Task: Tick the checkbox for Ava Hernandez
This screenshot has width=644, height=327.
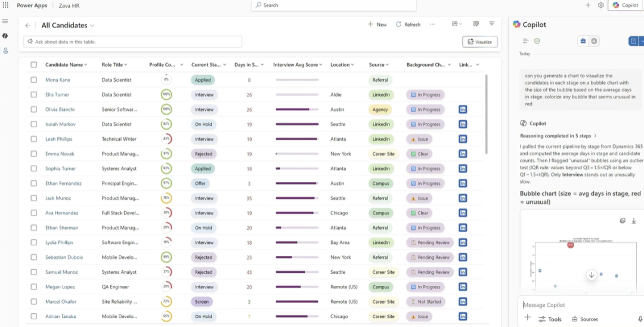Action: click(33, 213)
